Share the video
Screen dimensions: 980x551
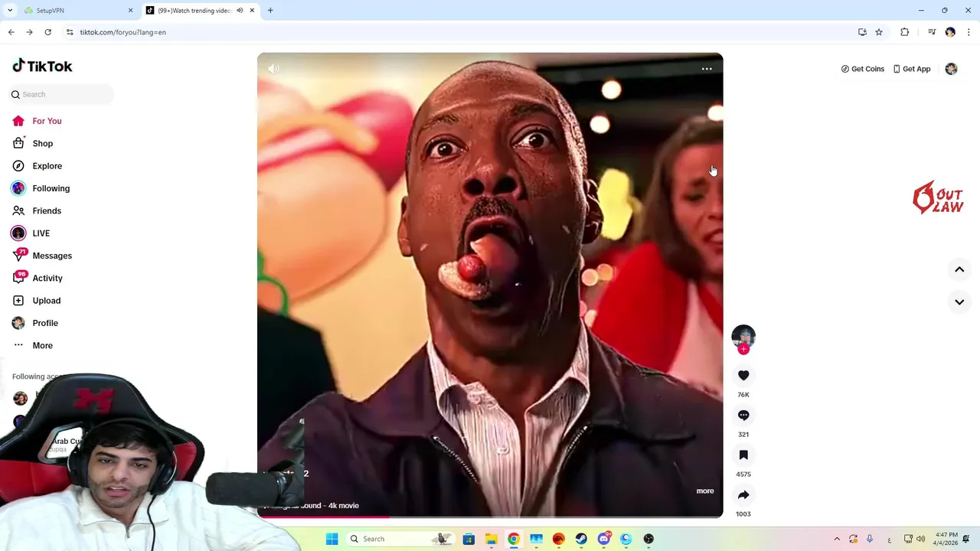743,494
